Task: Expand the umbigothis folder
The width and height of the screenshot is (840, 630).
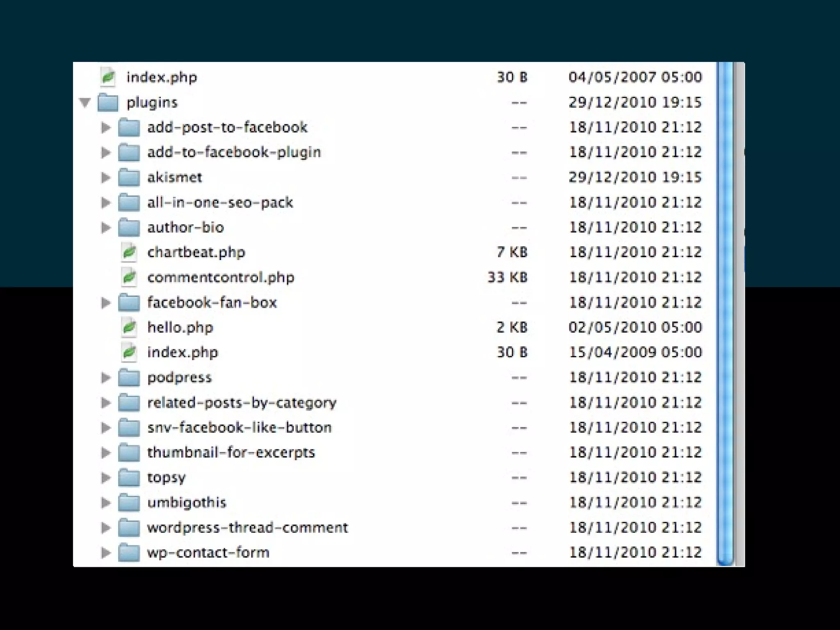Action: pos(106,502)
